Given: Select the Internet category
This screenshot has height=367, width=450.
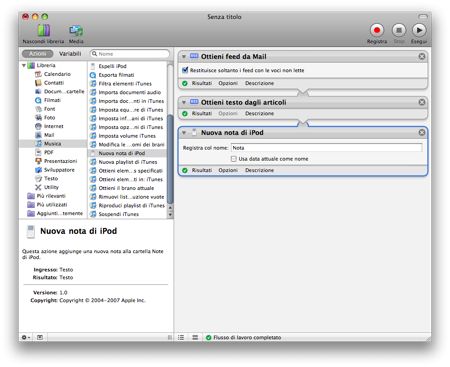Looking at the screenshot, I should tap(49, 126).
